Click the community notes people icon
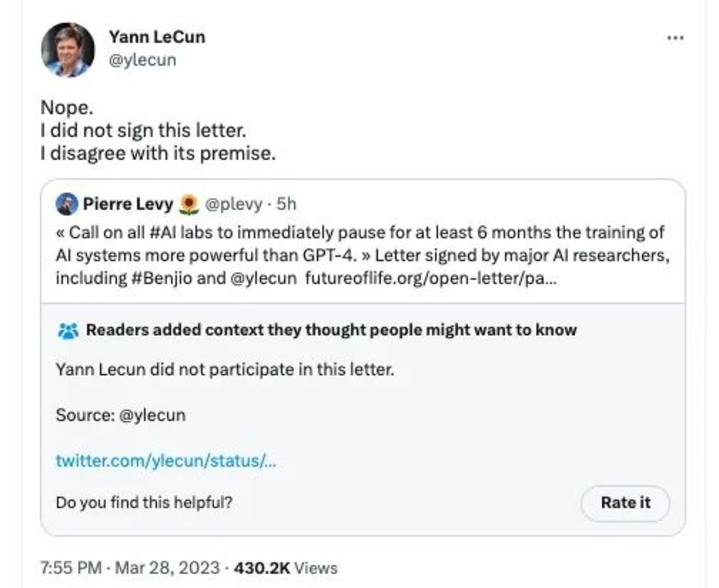The height and width of the screenshot is (588, 719). [68, 330]
